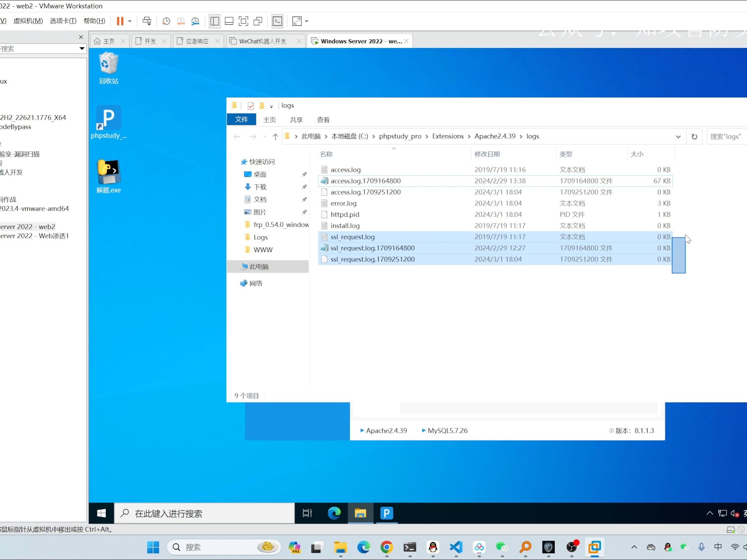
Task: Expand the address bar history dropdown
Action: pyautogui.click(x=678, y=136)
